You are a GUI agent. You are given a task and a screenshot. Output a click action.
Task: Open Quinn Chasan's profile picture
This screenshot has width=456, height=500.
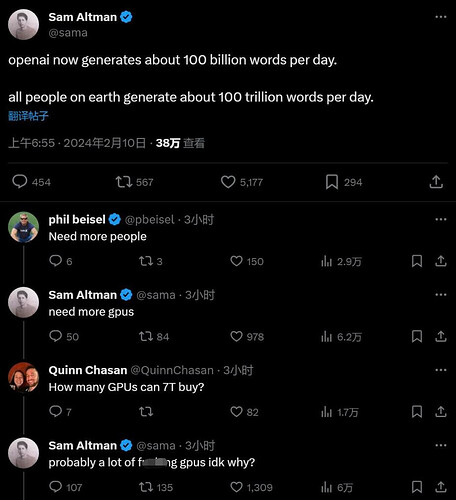(x=23, y=378)
